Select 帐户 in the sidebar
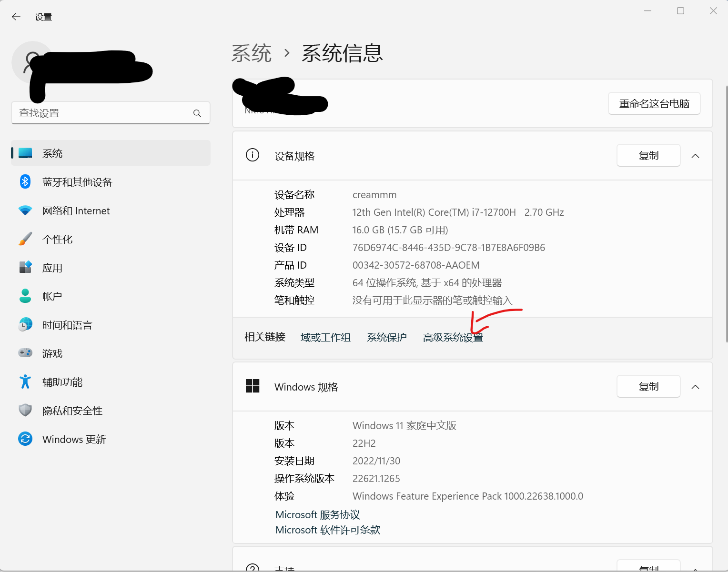 click(52, 297)
